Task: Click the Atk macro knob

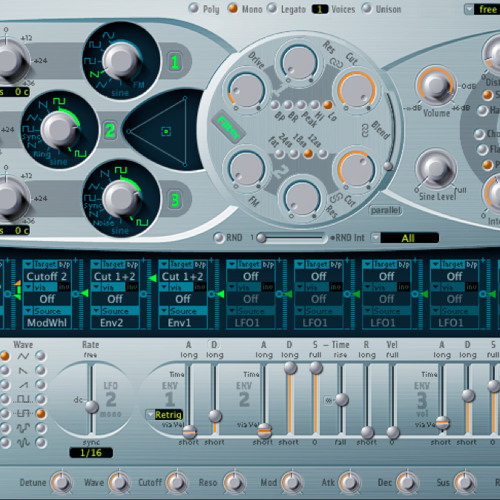Action: pyautogui.click(x=349, y=482)
